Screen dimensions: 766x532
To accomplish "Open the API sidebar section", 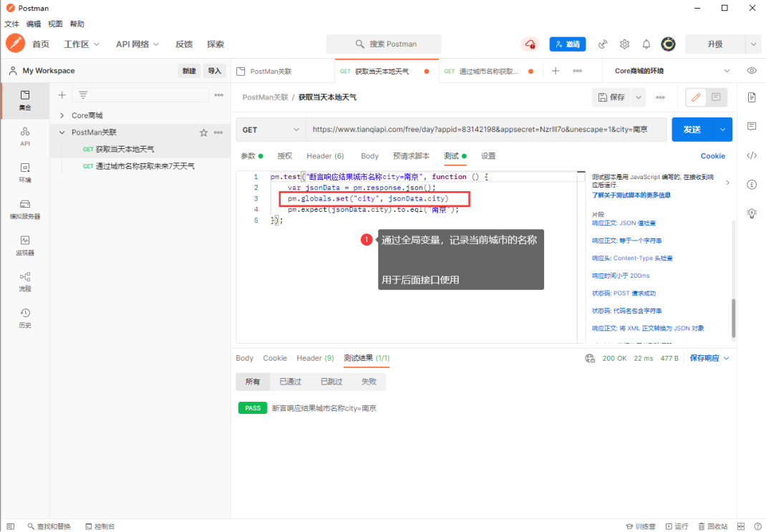I will pyautogui.click(x=25, y=136).
